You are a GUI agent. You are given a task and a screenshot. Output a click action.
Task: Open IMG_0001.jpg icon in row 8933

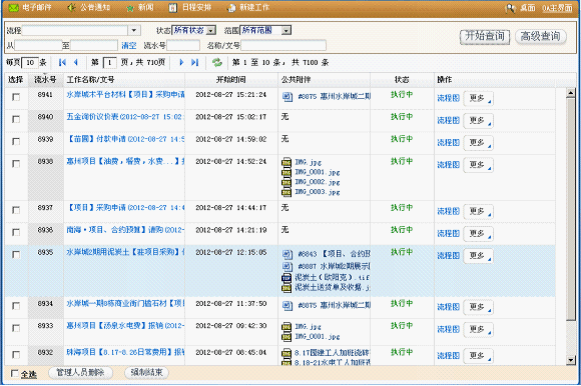click(x=286, y=337)
